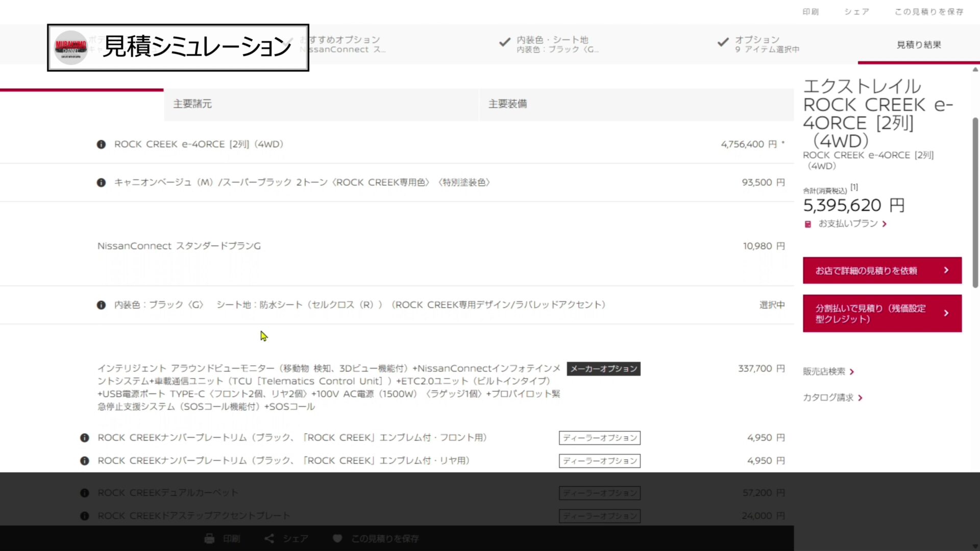
Task: Click ディーラーオプション badge on フロント用 trim row
Action: coord(600,438)
